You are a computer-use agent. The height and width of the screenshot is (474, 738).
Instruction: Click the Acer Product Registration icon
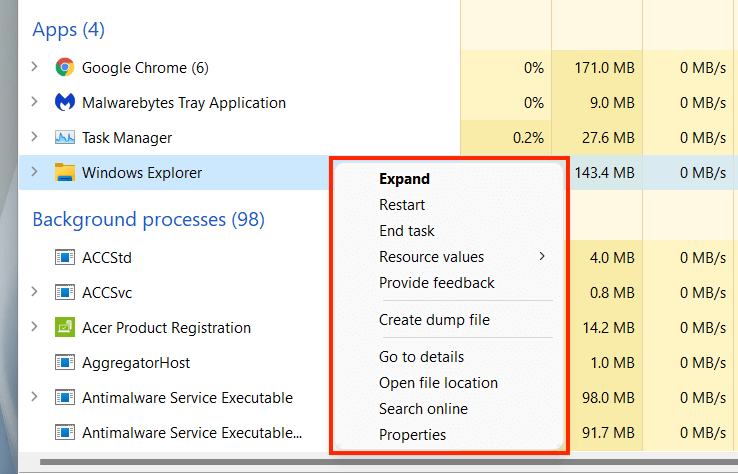coord(65,328)
